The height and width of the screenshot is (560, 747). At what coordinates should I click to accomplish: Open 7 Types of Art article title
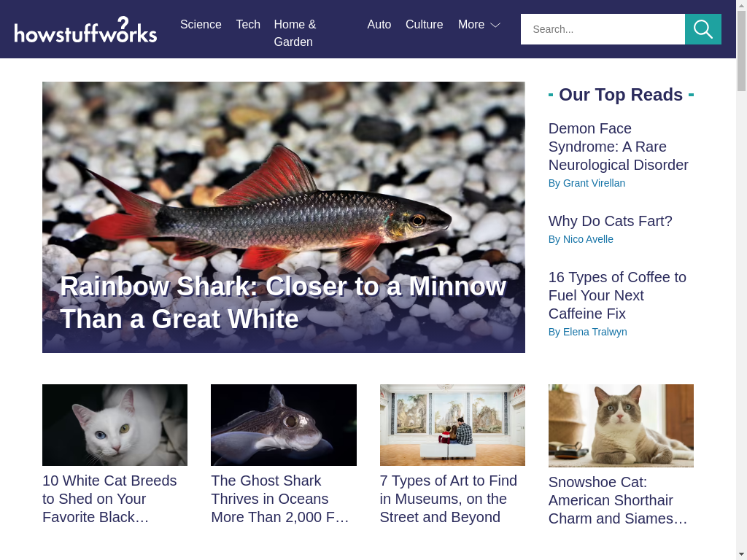point(448,499)
